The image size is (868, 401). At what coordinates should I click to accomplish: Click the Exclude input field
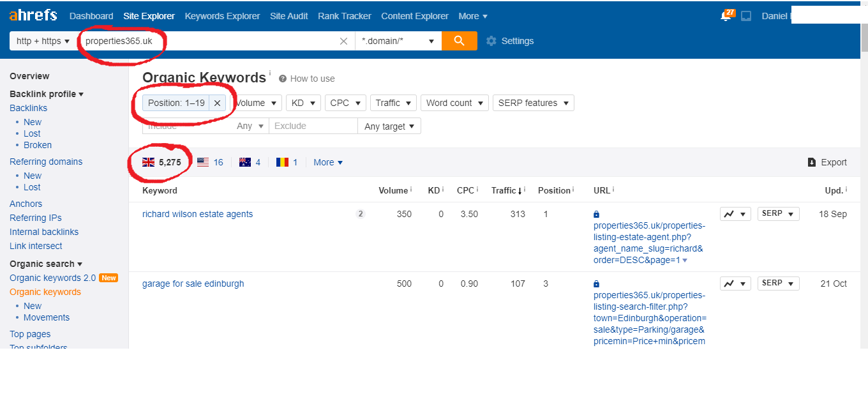(x=313, y=126)
